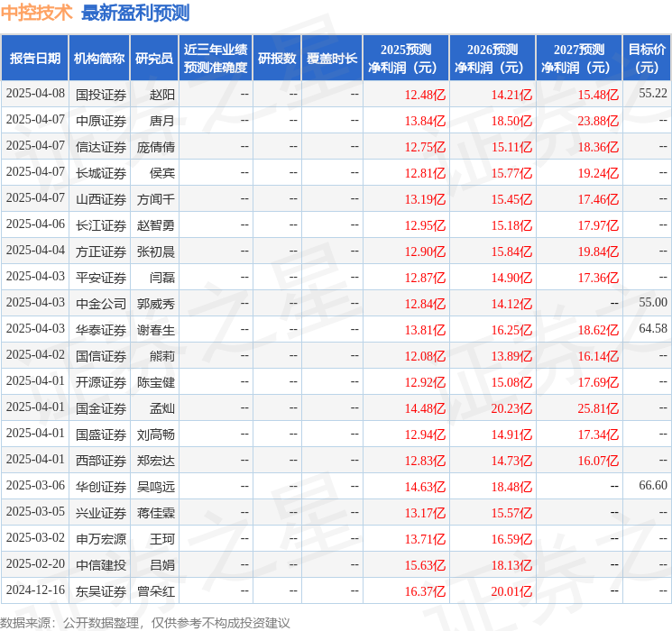Viewport: 672px width, 631px height.
Task: Click target price 64.58
Action: [x=653, y=328]
